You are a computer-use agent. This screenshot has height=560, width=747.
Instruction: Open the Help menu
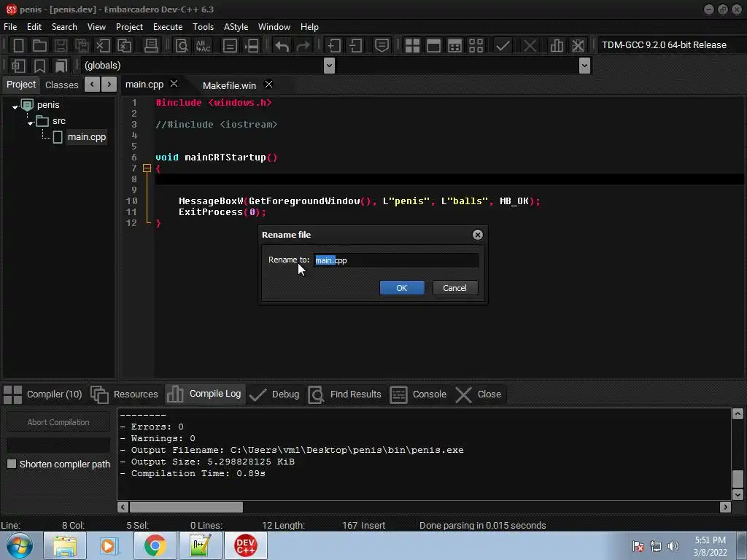point(309,27)
